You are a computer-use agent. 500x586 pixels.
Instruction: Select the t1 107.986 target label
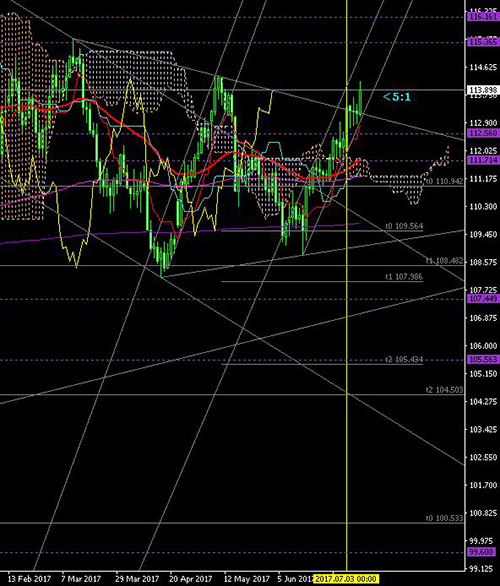tap(404, 277)
